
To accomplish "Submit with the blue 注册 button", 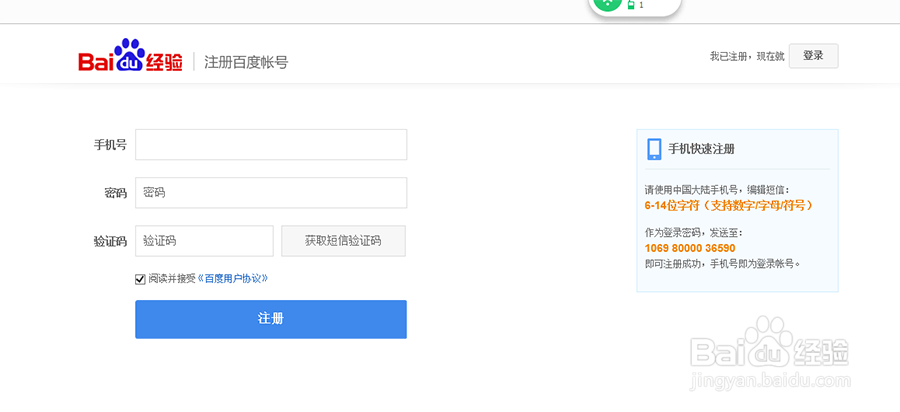I will pyautogui.click(x=271, y=319).
